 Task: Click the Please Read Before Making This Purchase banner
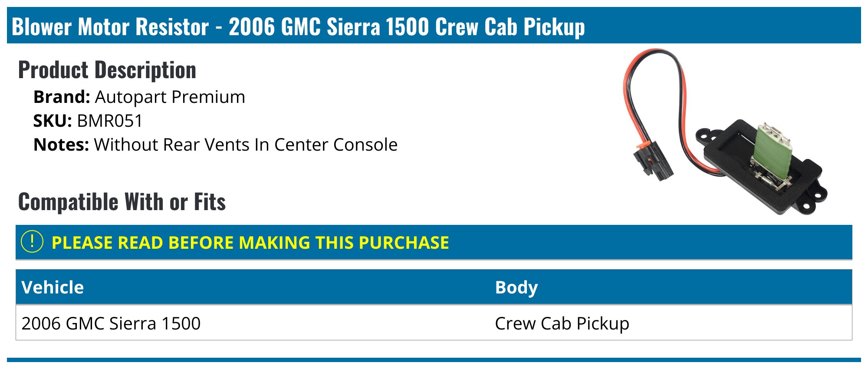[250, 243]
